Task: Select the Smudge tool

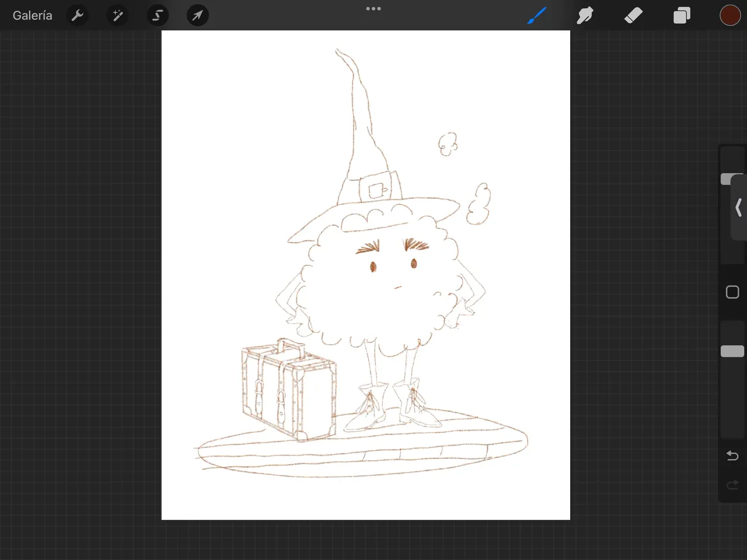Action: pos(585,16)
